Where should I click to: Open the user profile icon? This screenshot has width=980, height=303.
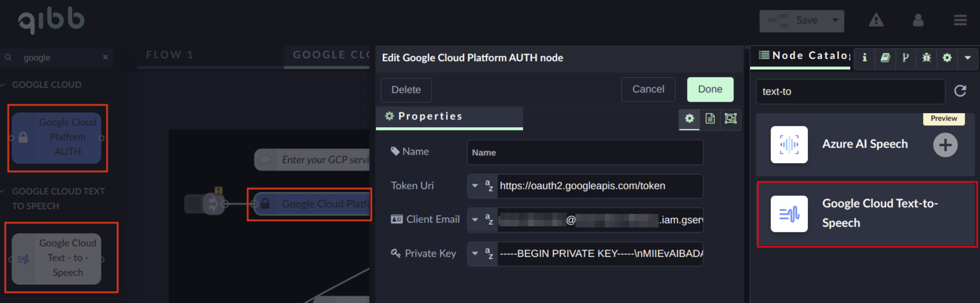918,20
